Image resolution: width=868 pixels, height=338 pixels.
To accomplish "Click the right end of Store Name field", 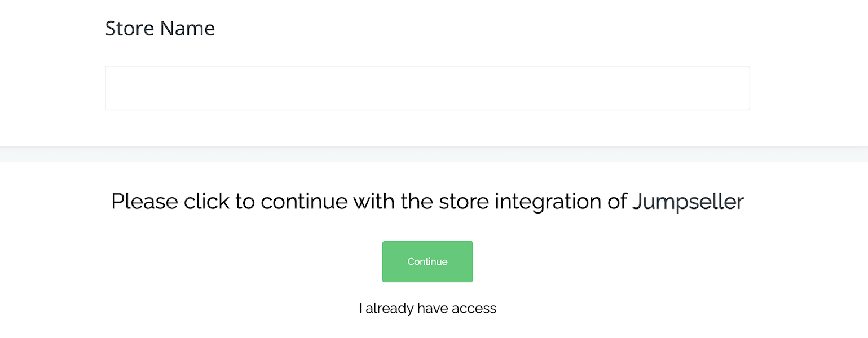I will (x=742, y=88).
